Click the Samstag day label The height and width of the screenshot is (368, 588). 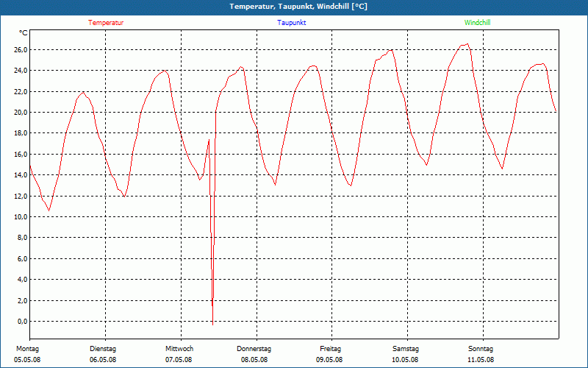coord(406,349)
